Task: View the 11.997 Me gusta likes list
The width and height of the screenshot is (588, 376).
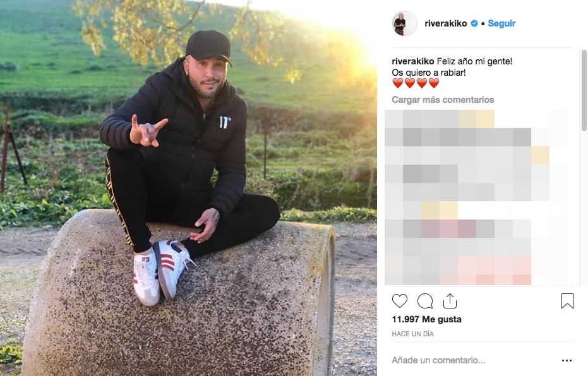Action: tap(426, 319)
